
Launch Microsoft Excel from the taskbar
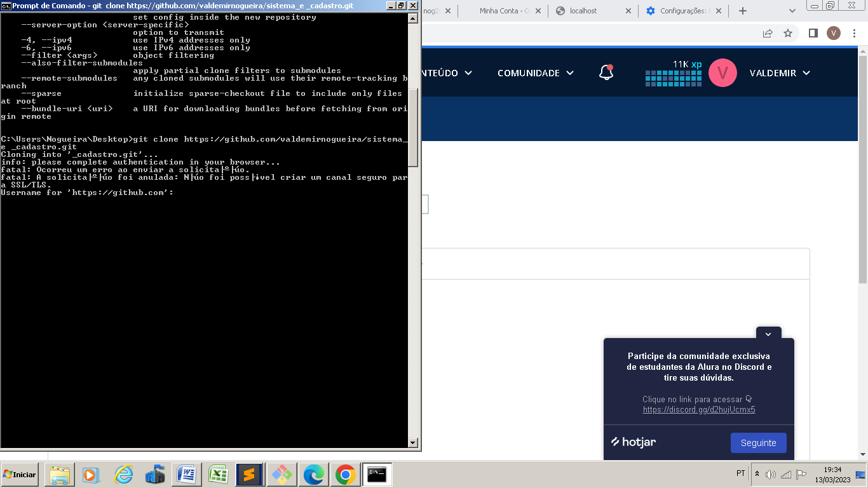click(x=219, y=475)
